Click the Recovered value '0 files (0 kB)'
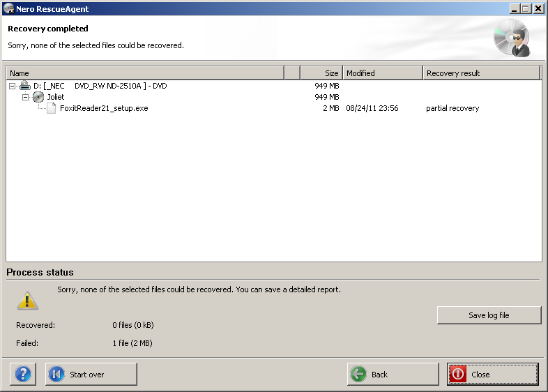Viewport: 548px width, 392px height. tap(133, 325)
